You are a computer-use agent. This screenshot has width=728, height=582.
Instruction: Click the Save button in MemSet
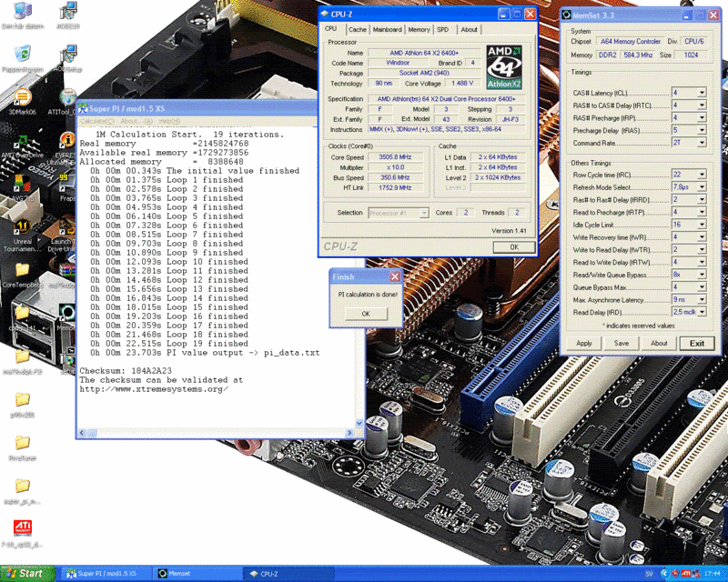[622, 343]
